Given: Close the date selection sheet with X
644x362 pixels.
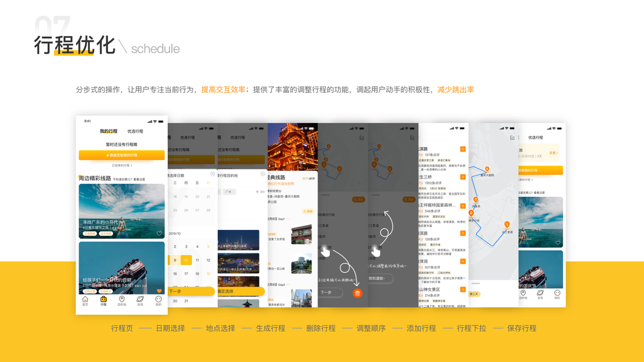Looking at the screenshot, I should point(212,174).
